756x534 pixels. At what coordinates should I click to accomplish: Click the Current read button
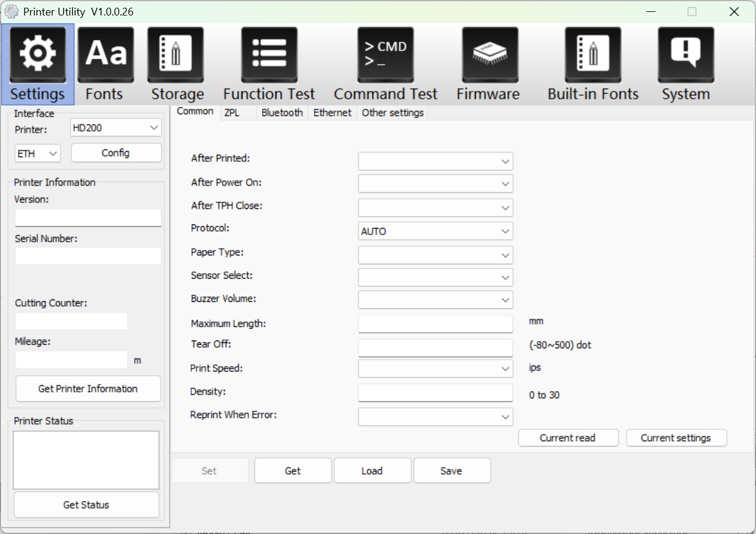click(568, 438)
